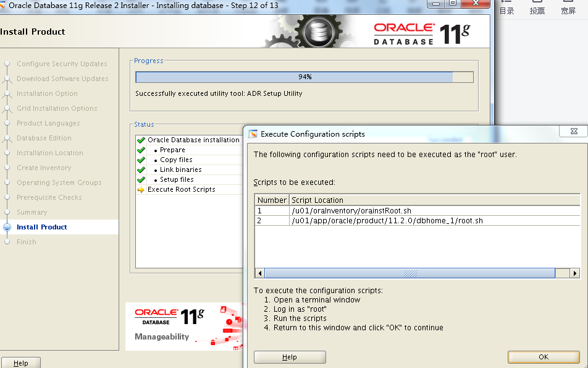Select Summary step in sidebar
This screenshot has width=588, height=368.
[32, 212]
